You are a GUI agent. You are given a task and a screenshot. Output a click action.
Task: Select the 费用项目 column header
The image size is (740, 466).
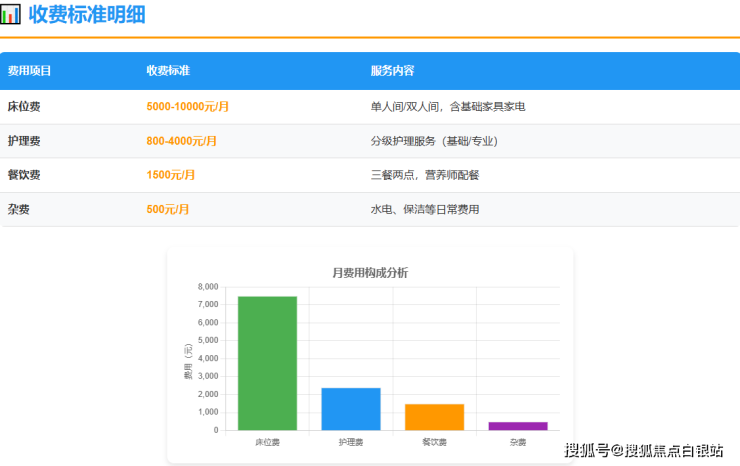29,71
